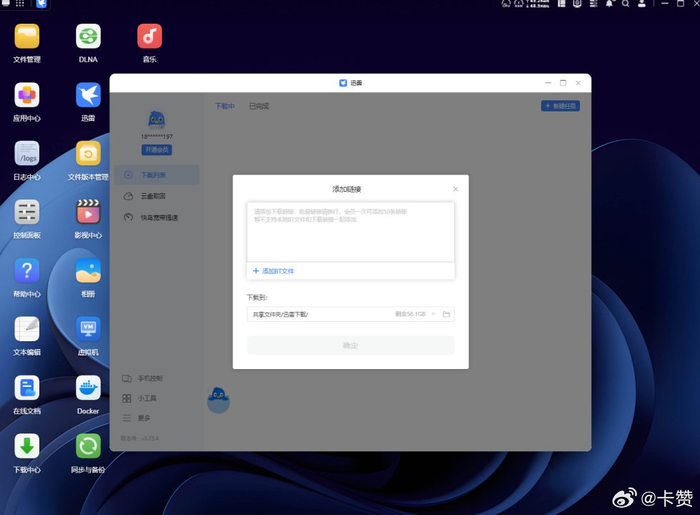Open the 在线文档 desktop icon
The height and width of the screenshot is (515, 700).
27,388
